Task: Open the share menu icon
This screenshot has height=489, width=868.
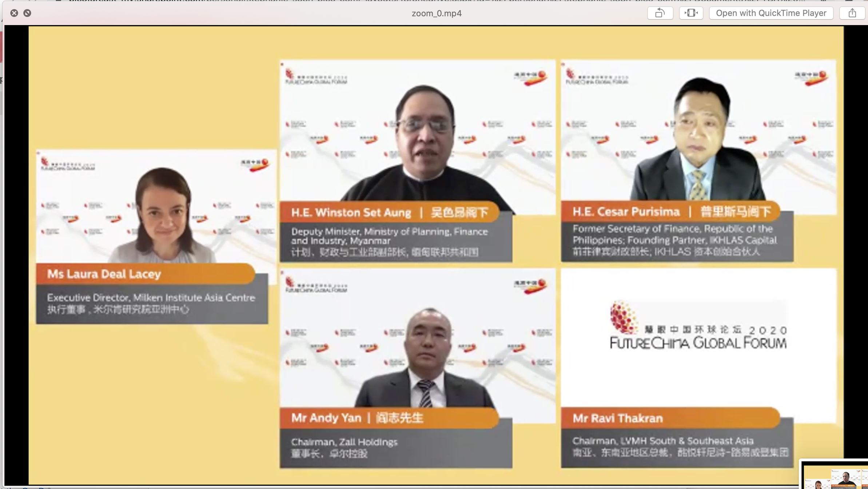Action: click(852, 13)
